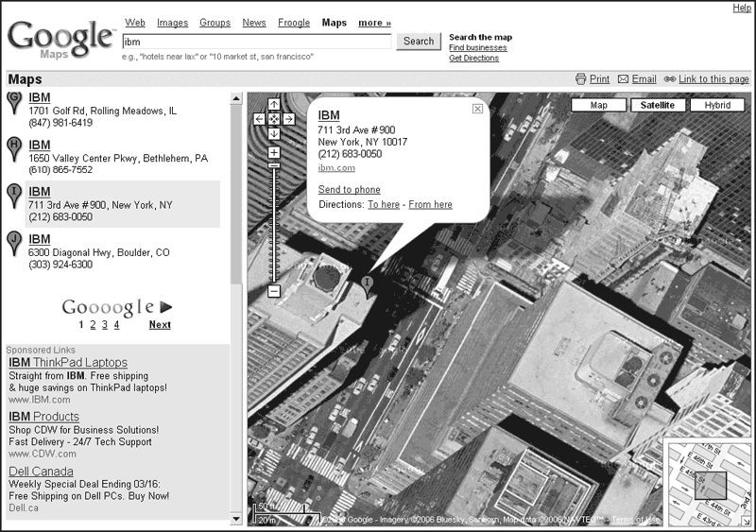This screenshot has width=756, height=532.
Task: Click the envelope icon beside Email
Action: tap(623, 79)
